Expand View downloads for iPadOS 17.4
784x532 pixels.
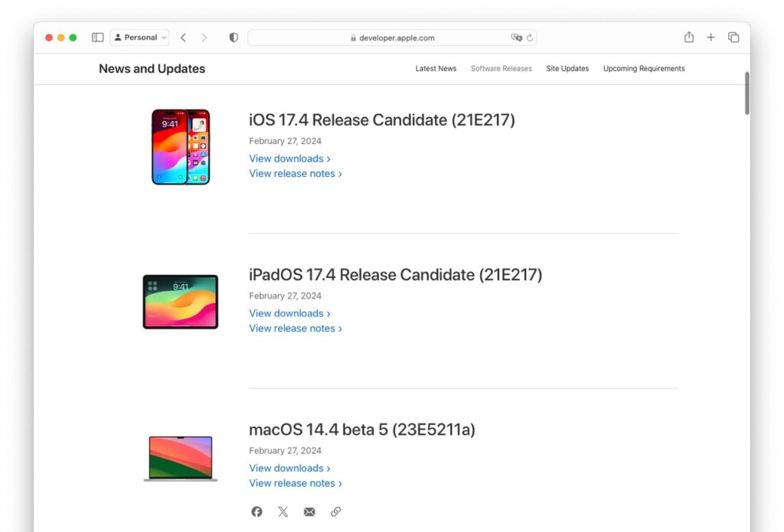click(x=289, y=313)
